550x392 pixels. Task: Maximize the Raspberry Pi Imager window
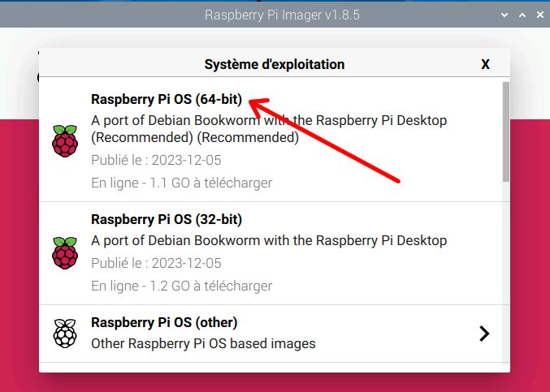click(522, 15)
